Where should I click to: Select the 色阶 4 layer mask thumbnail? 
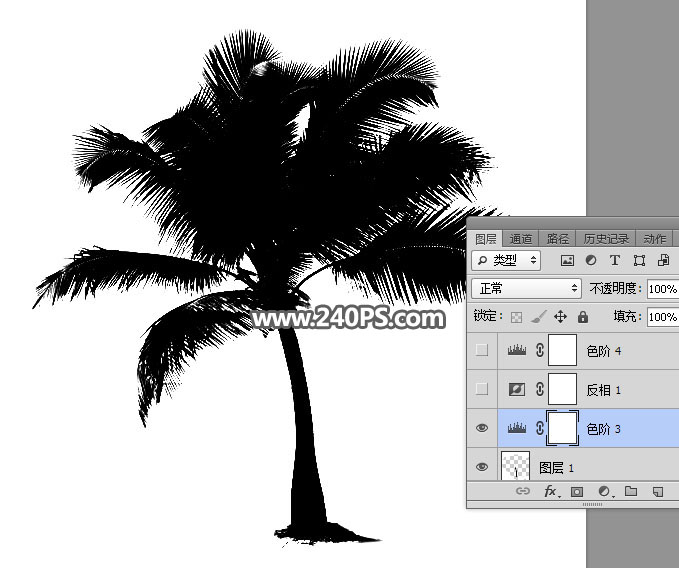(x=563, y=350)
